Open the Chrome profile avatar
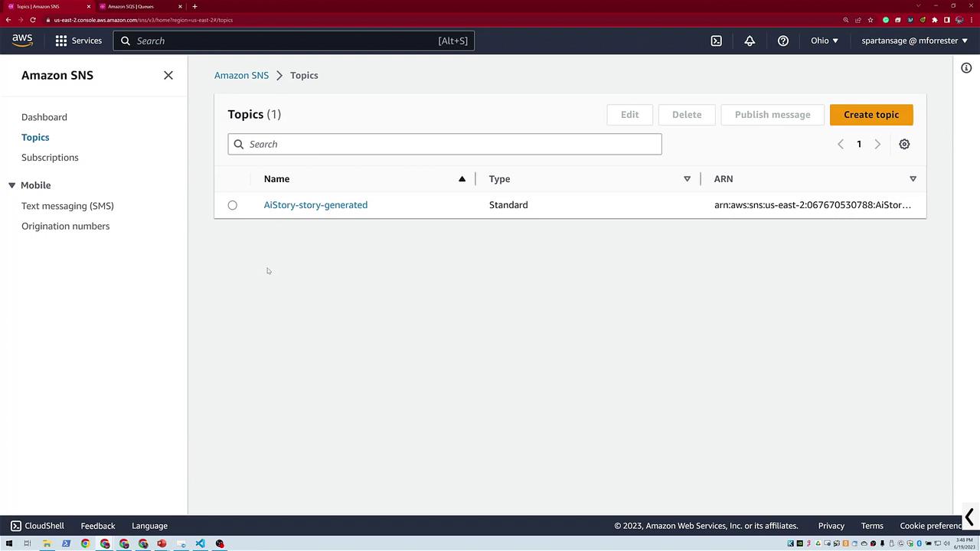This screenshot has width=980, height=551. [959, 20]
